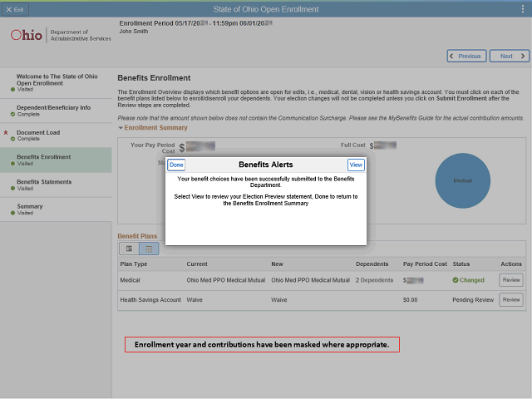Select the Dependent/Beneficiary Info step
532x399 pixels.
click(56, 111)
